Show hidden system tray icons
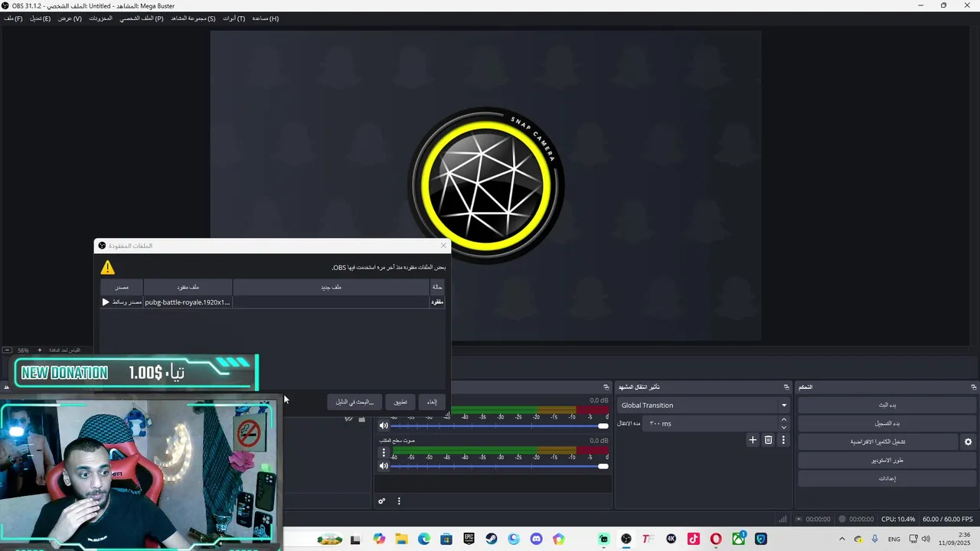The image size is (980, 551). pyautogui.click(x=841, y=540)
